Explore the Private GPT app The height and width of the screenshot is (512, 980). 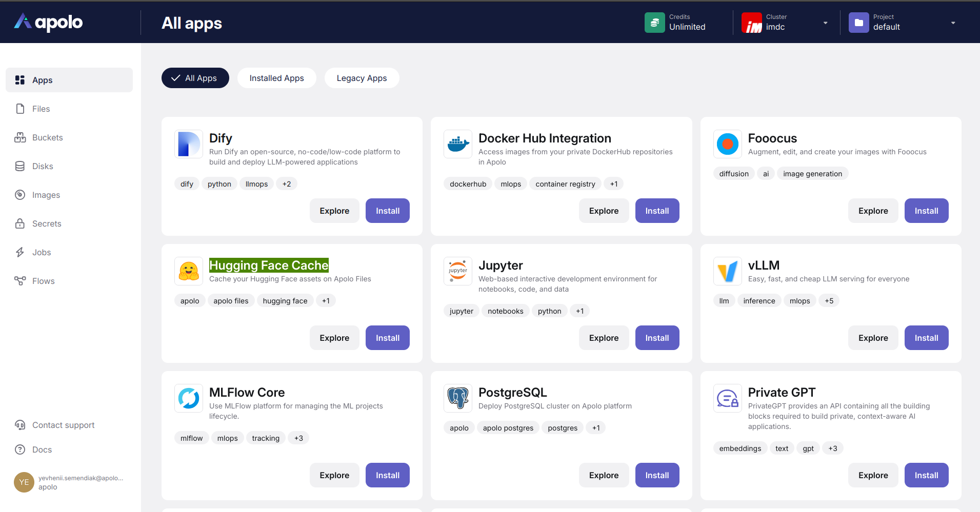(x=873, y=475)
